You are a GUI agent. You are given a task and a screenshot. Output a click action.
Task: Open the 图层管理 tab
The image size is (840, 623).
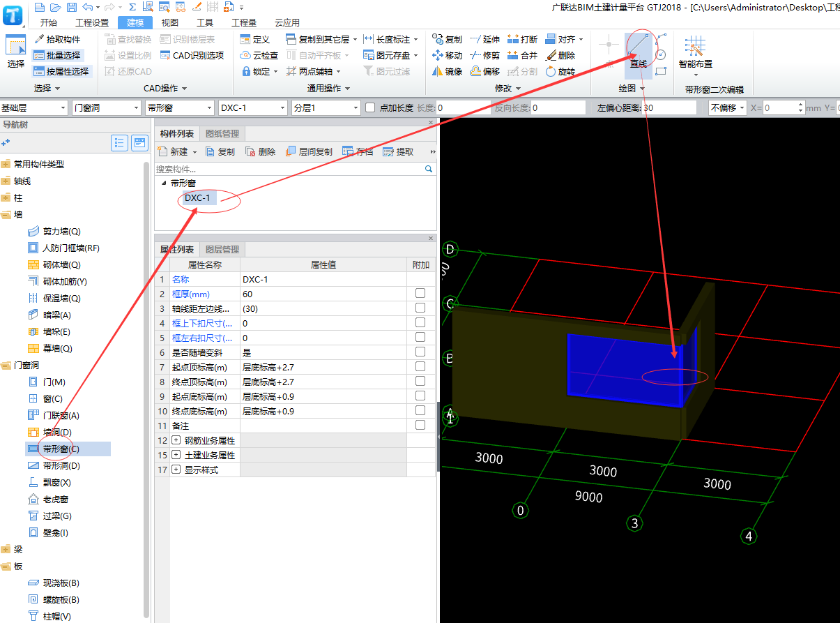(x=222, y=249)
